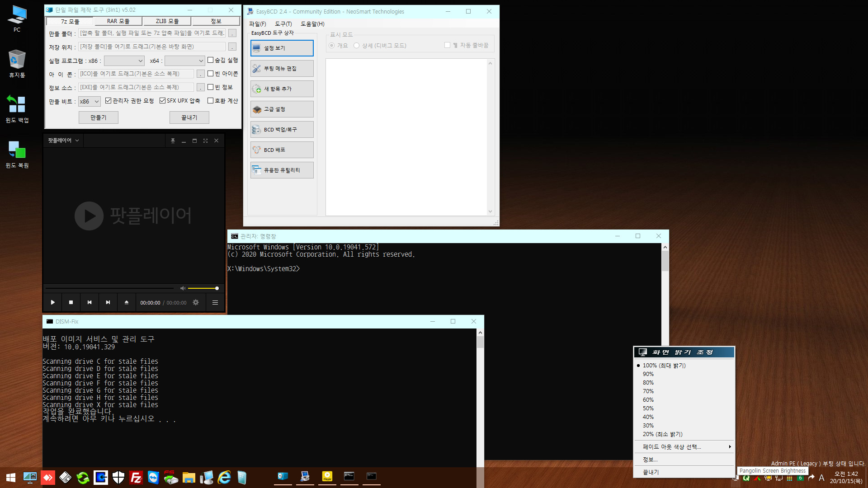Viewport: 868px width, 488px height.
Task: Click the input language A tray indicator
Action: coord(821,478)
